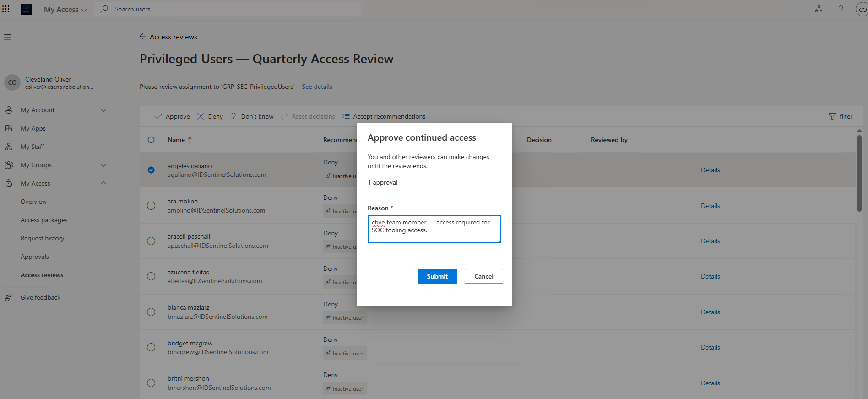Select britni mershon row checkbox
The width and height of the screenshot is (868, 399).
(151, 383)
